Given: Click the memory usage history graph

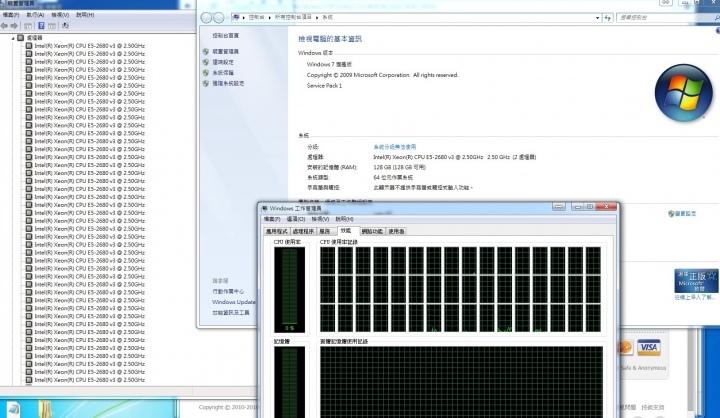Looking at the screenshot, I should click(461, 382).
